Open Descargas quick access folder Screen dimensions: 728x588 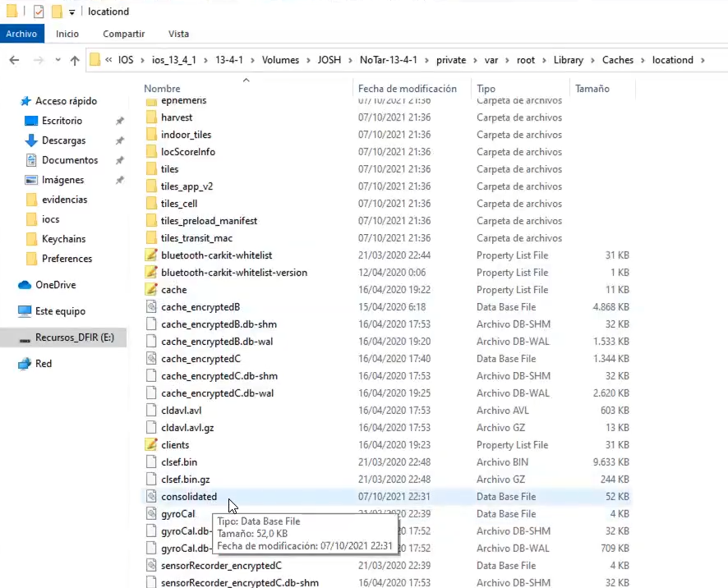point(63,140)
